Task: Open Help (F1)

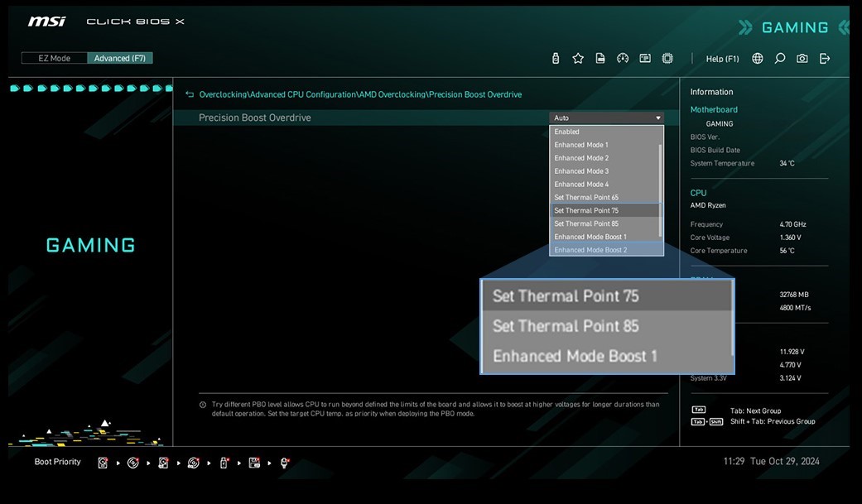Action: click(722, 59)
